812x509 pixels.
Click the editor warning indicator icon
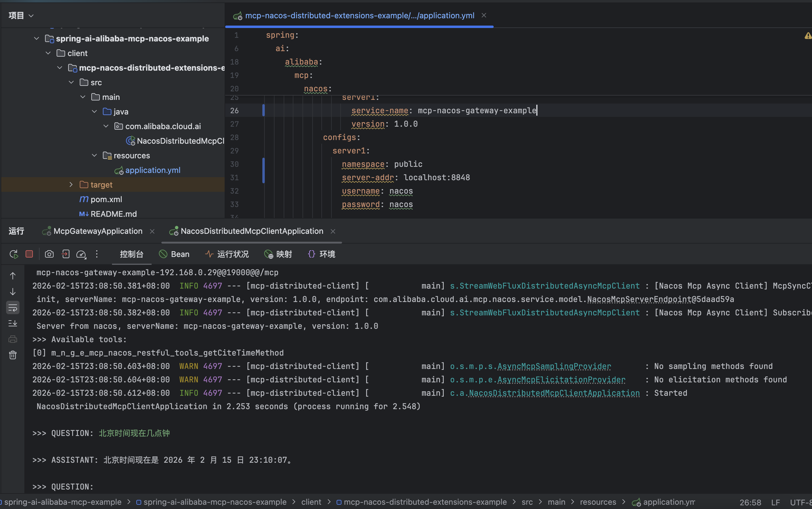(x=808, y=36)
